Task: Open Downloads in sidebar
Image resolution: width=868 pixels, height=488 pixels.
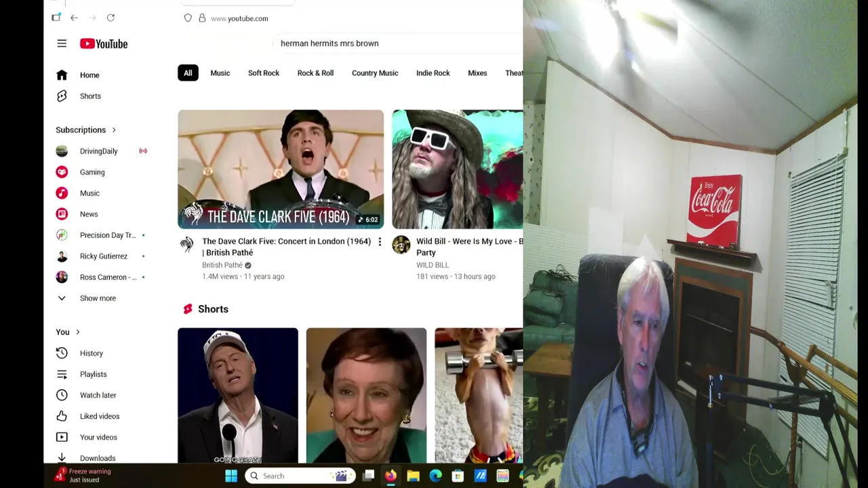Action: pyautogui.click(x=98, y=458)
